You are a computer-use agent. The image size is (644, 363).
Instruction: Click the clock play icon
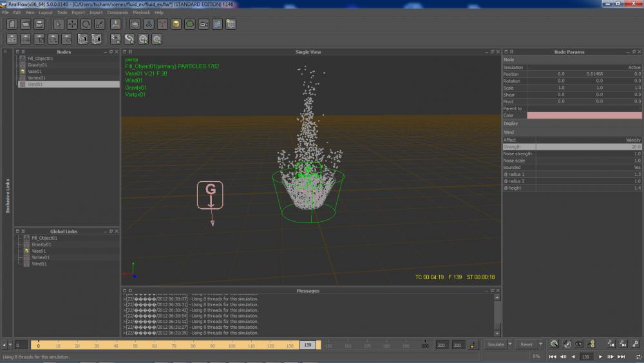(x=143, y=39)
